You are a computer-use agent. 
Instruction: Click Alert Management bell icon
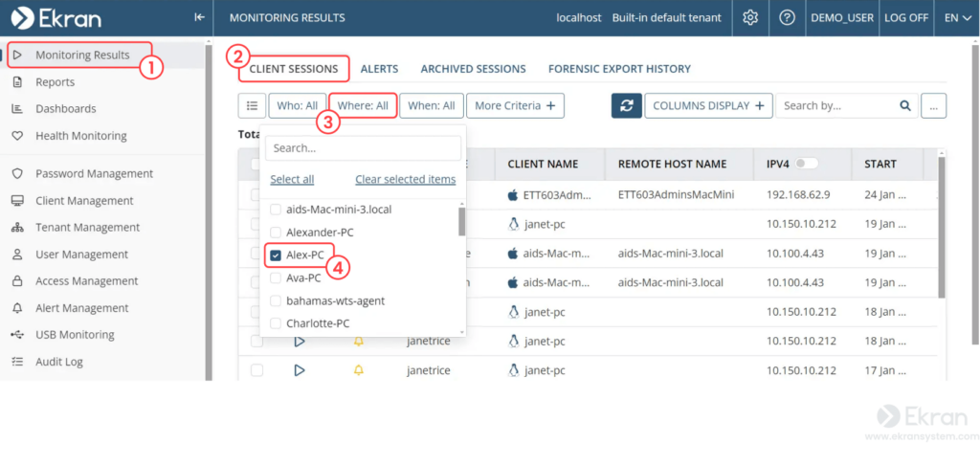click(17, 308)
